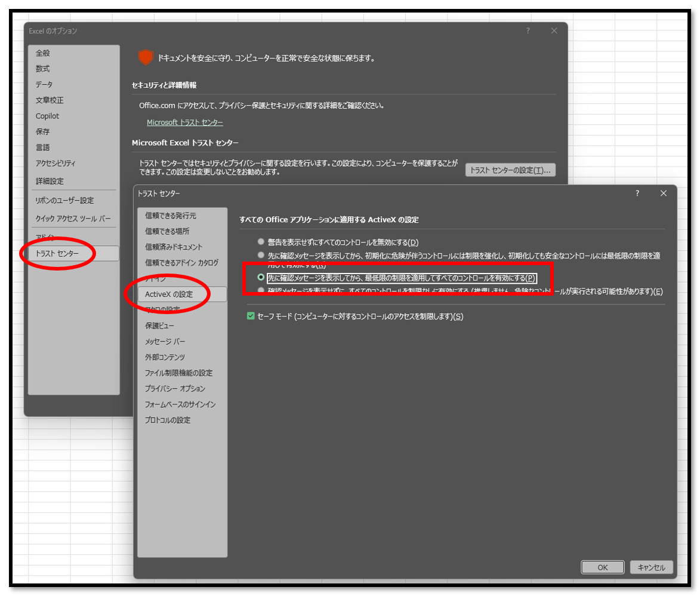Open 保存 category in Excel options
Image resolution: width=700 pixels, height=596 pixels.
[x=43, y=131]
